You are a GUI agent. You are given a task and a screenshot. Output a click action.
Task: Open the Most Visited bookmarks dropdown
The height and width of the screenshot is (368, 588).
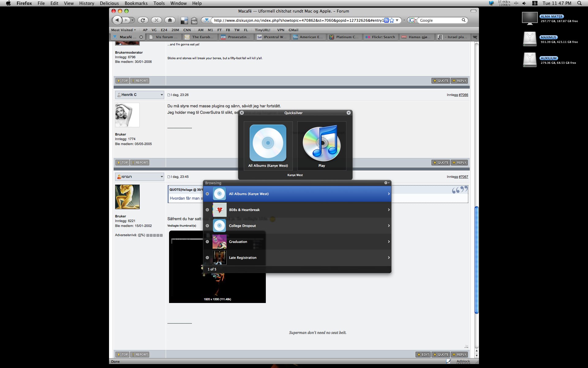click(123, 30)
